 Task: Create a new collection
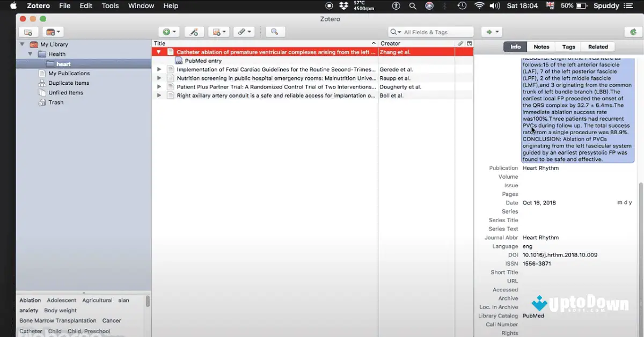tap(28, 31)
